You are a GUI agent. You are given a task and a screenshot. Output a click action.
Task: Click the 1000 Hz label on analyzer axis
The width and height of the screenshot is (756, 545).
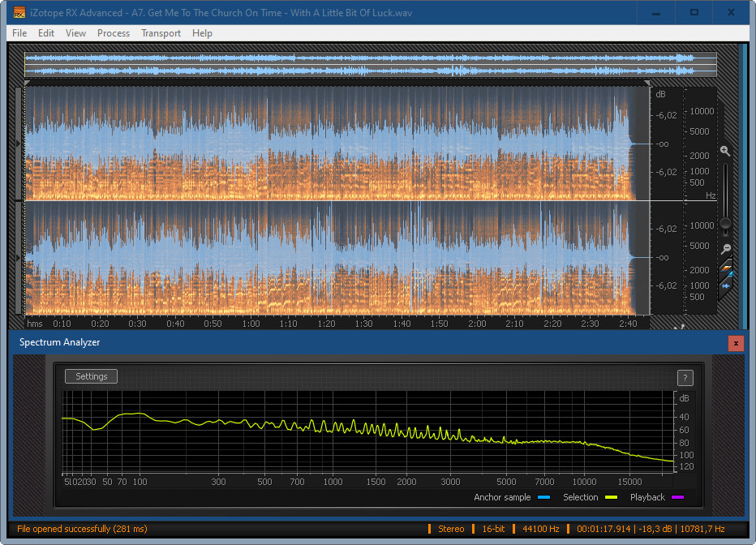click(333, 482)
